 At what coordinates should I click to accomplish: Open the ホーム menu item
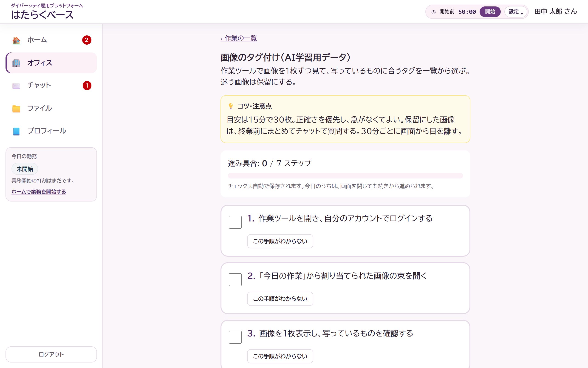(51, 40)
